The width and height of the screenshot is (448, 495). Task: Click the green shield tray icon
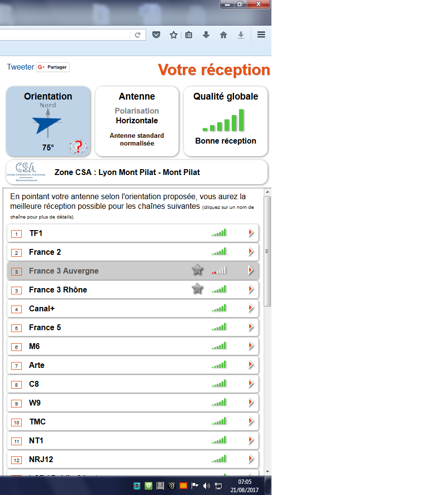point(149,485)
